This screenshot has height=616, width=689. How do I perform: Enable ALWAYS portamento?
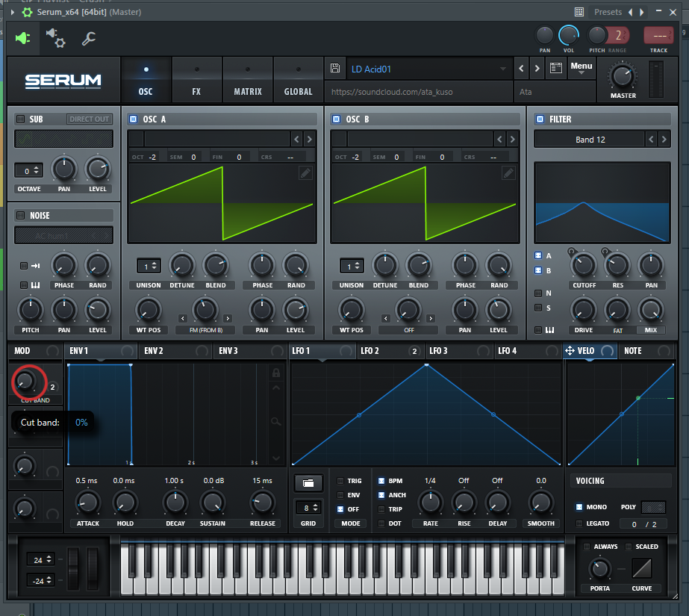tap(587, 547)
